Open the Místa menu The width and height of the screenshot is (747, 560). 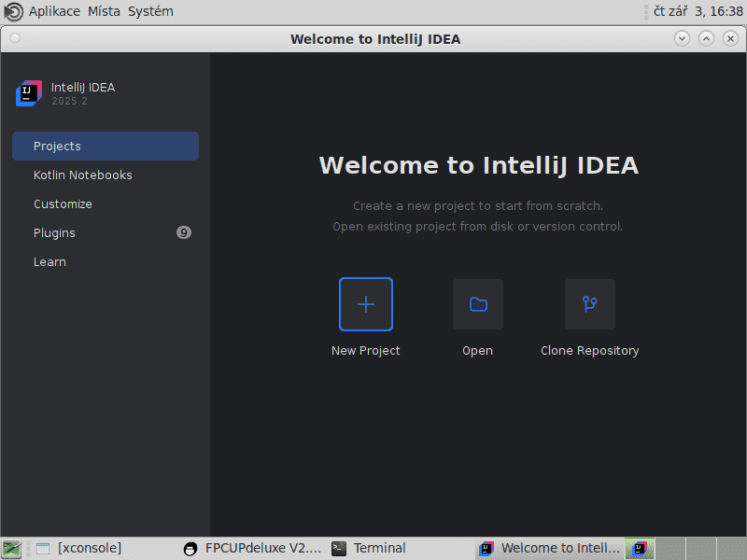104,11
